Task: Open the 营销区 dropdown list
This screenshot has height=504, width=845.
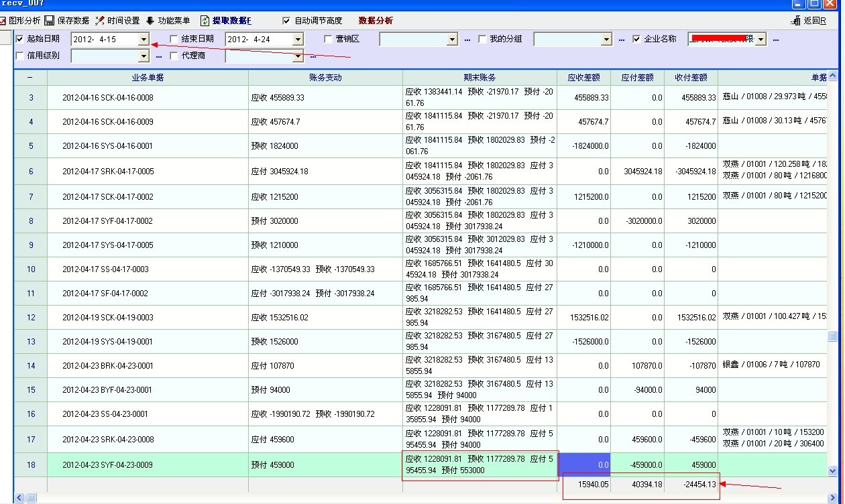Action: (x=452, y=40)
